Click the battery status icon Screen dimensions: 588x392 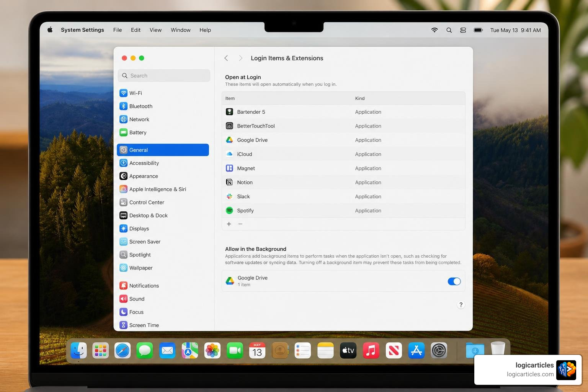(479, 30)
